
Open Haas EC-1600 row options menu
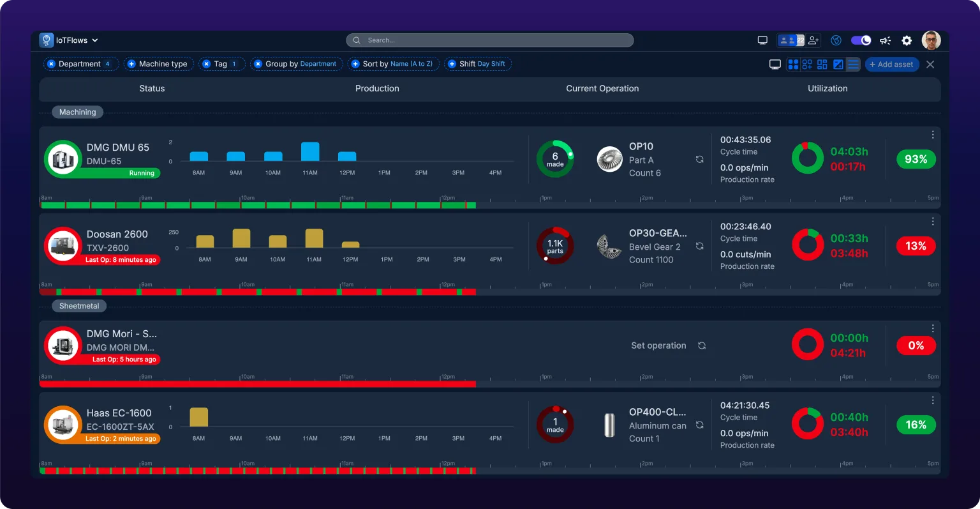coord(933,400)
